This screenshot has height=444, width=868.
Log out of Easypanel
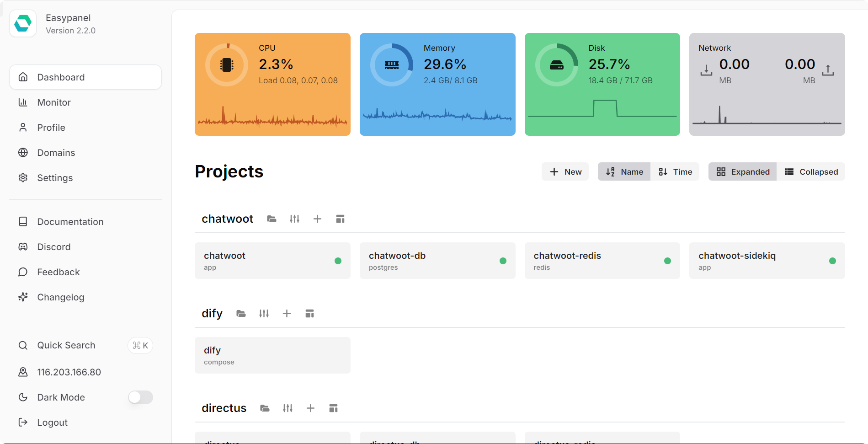85,423
